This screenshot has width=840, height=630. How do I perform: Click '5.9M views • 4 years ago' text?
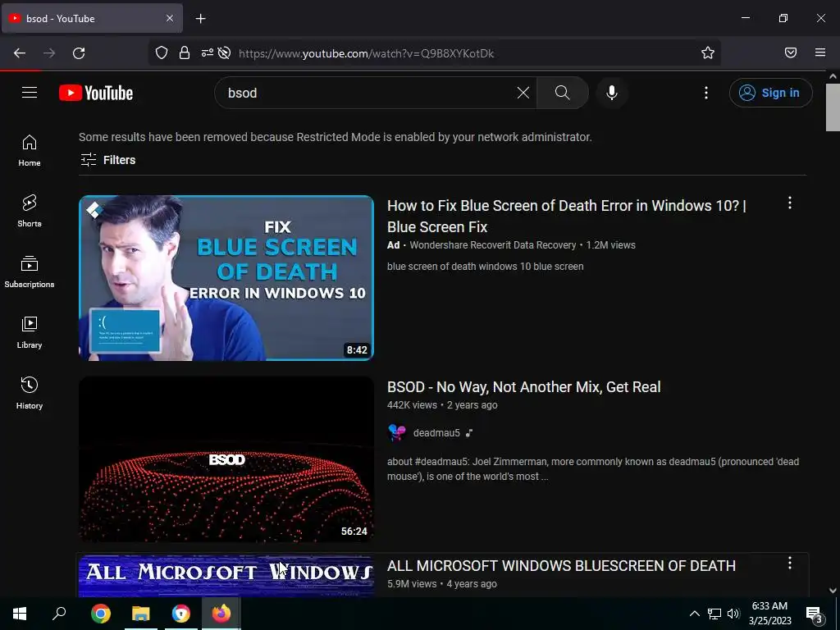(x=442, y=584)
